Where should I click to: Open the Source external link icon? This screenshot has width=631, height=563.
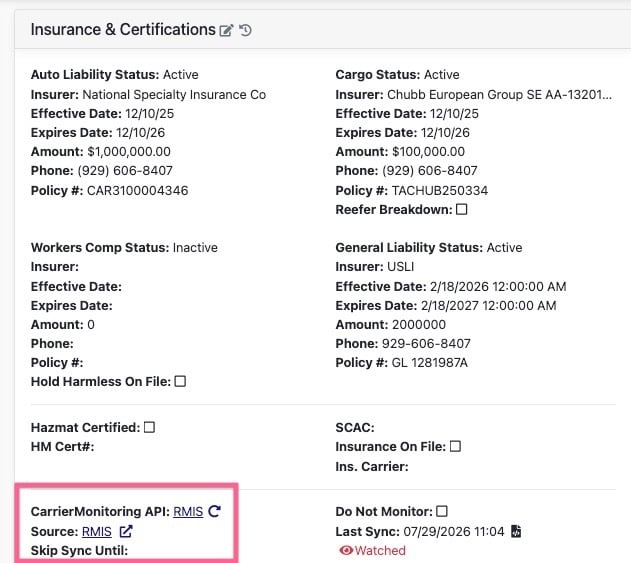click(126, 531)
